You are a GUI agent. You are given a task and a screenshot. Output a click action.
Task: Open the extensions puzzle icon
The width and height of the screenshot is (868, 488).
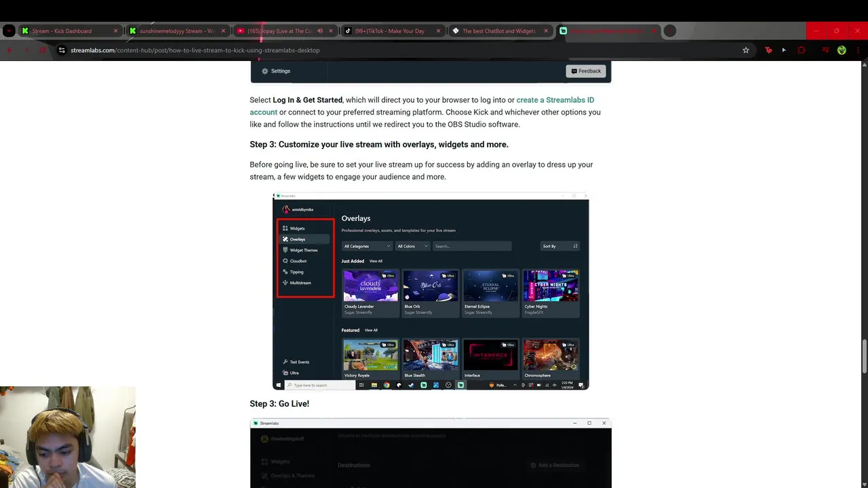pos(802,50)
